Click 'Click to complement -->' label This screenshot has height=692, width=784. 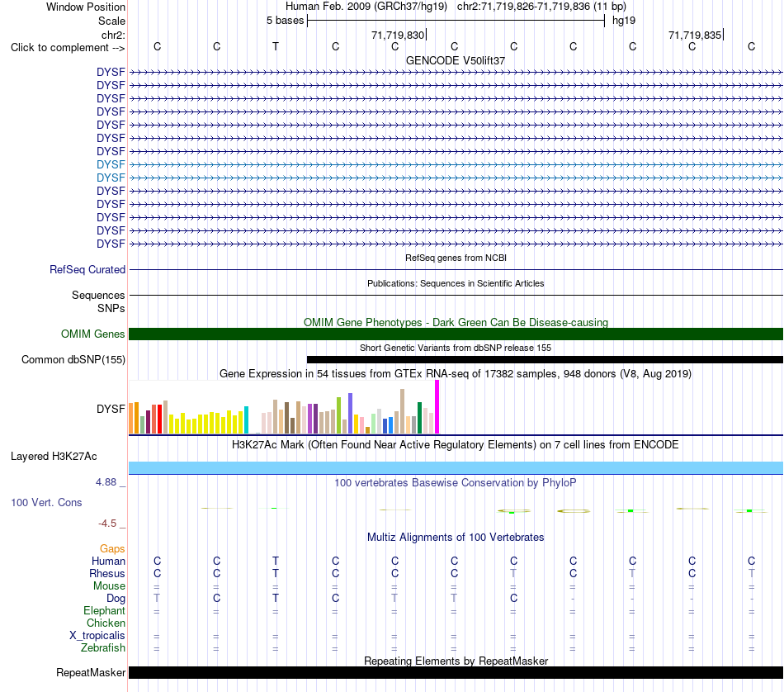[x=68, y=48]
